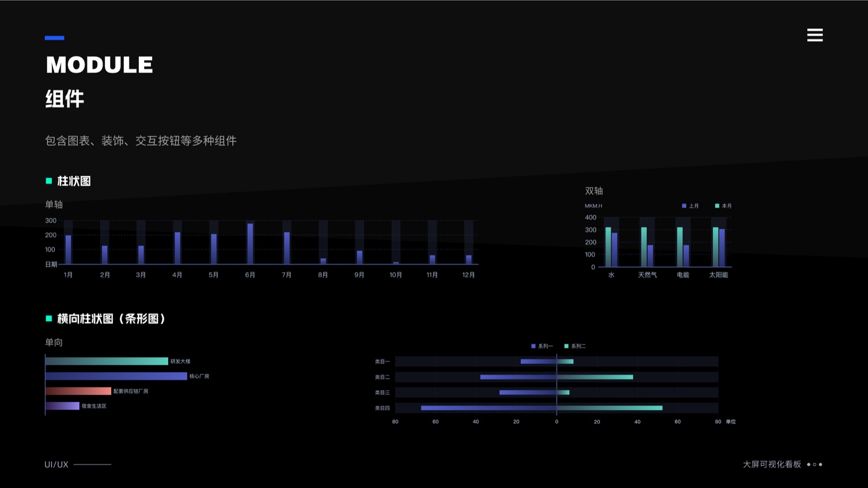Select the hollow middle pagination dot
The width and height of the screenshot is (868, 488).
[814, 465]
